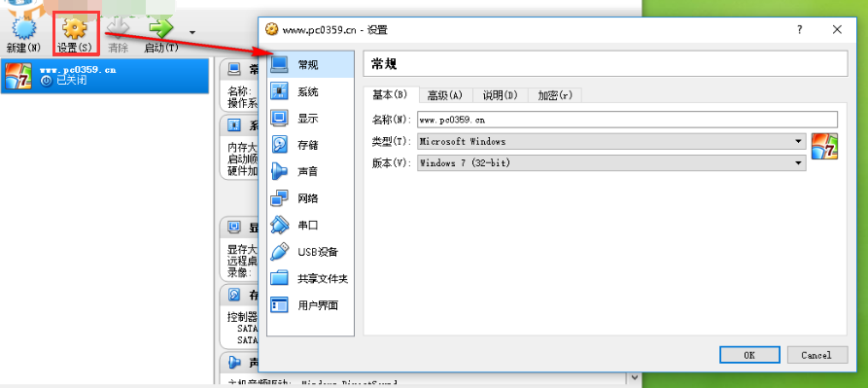Open 声音 Audio settings category
This screenshot has width=868, height=388.
310,171
